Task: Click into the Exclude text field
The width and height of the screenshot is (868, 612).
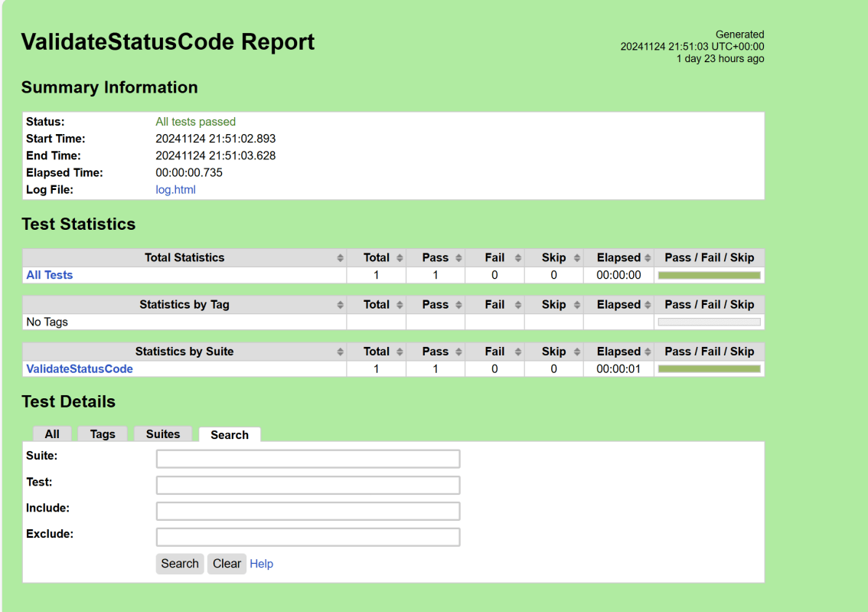Action: coord(308,537)
